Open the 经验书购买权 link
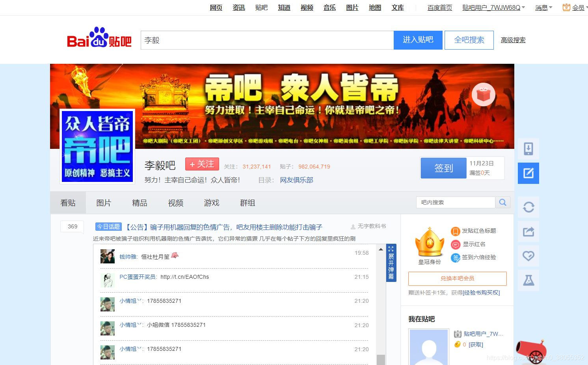 [x=481, y=293]
